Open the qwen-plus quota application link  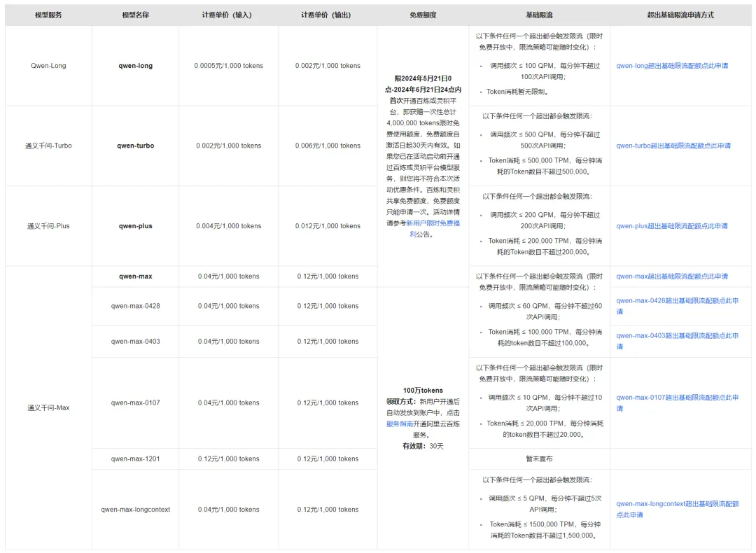(x=671, y=226)
